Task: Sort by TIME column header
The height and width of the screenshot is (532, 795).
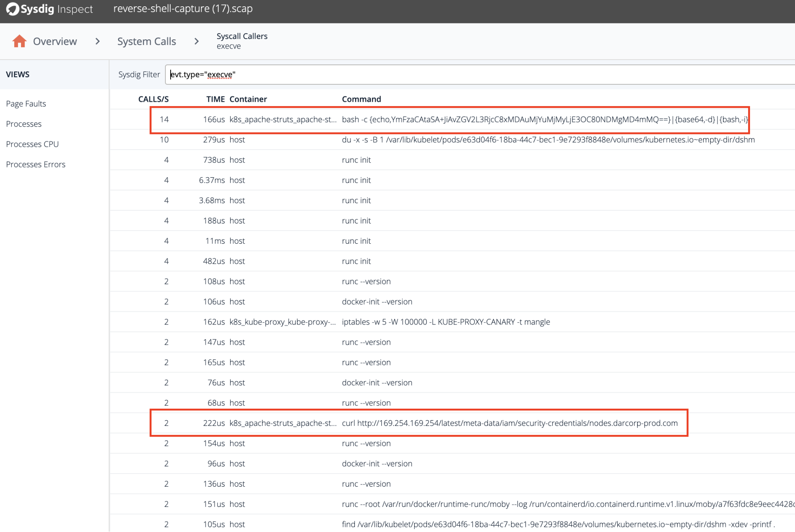Action: click(x=215, y=99)
